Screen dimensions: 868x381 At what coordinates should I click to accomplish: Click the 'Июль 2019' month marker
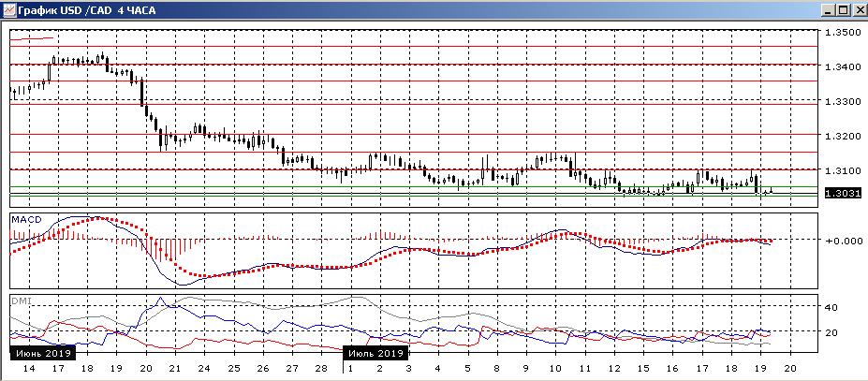pyautogui.click(x=376, y=353)
